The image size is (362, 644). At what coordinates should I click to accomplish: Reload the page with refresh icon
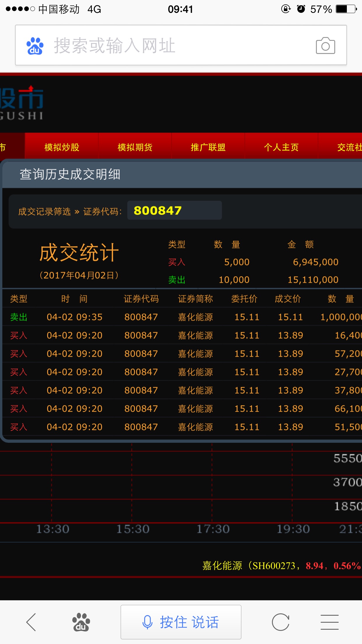[280, 622]
